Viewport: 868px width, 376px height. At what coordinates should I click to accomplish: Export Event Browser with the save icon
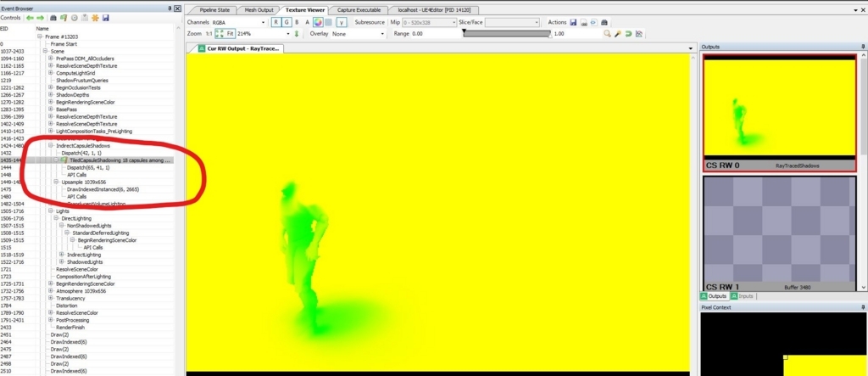(106, 18)
